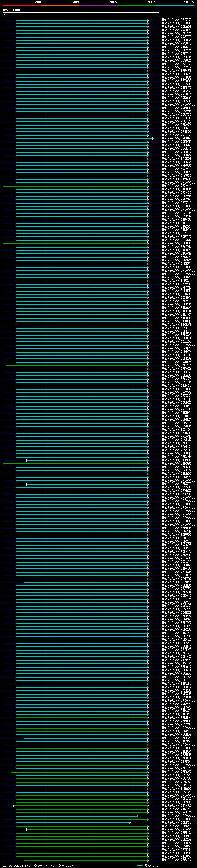Screen dimensions: 197x868
Task: Click the green alignment bar for UniRef100_Q7X9L9
Action: click(x=76, y=186)
